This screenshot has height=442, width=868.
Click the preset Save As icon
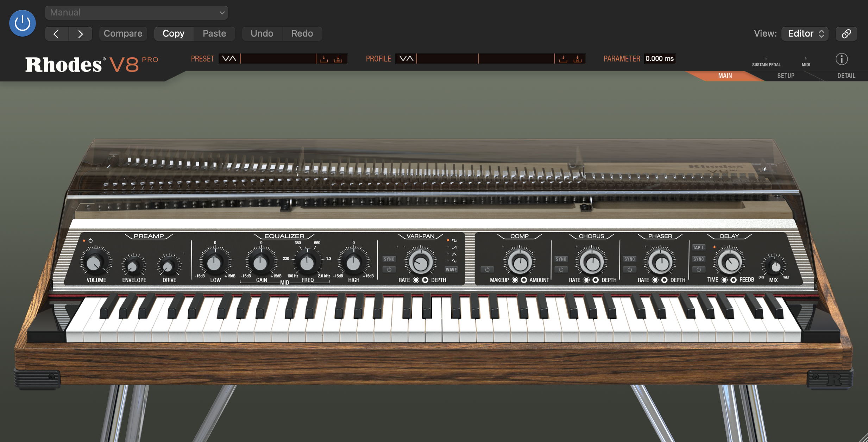[338, 59]
